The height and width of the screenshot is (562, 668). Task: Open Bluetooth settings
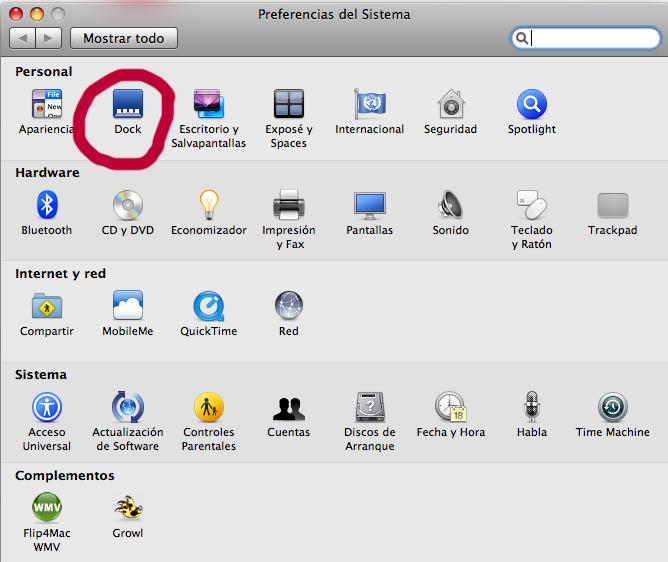[47, 206]
